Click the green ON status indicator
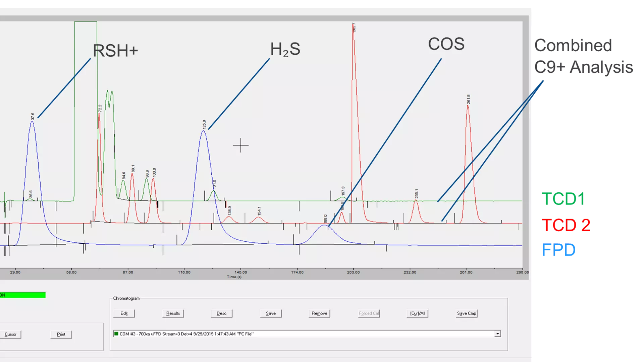Screen dimensions: 644x362 click(x=23, y=295)
